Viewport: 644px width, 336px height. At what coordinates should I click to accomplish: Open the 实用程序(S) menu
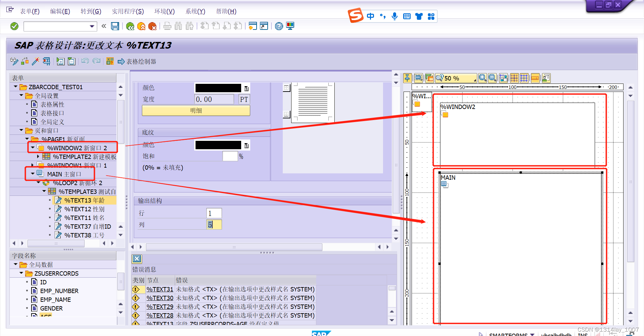click(x=127, y=11)
